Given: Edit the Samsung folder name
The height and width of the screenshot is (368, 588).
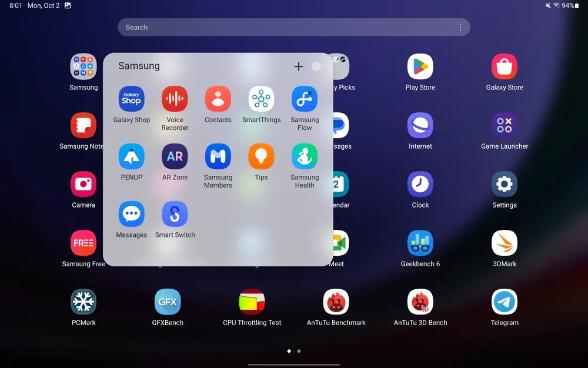Looking at the screenshot, I should 139,66.
